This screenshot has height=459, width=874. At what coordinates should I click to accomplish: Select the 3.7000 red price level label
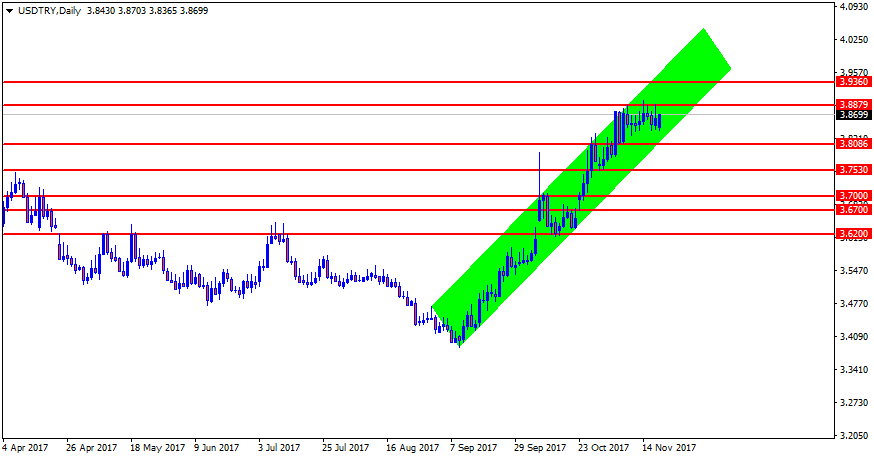[x=853, y=196]
